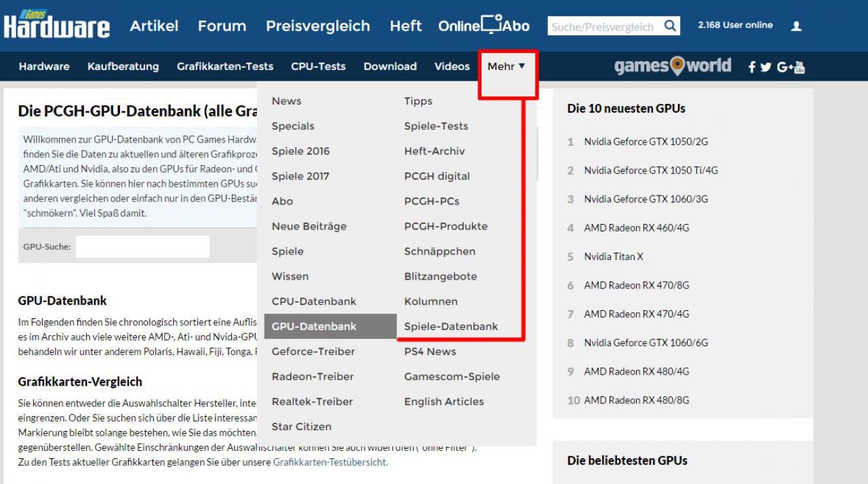The width and height of the screenshot is (868, 484).
Task: Select highlighted GPU-Datenbank entry
Action: pos(330,327)
